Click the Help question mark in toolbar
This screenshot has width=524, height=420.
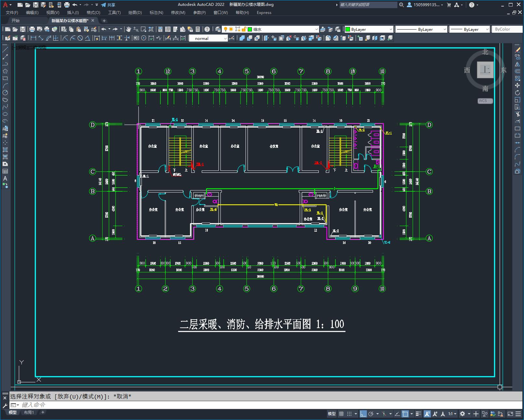coord(207,29)
